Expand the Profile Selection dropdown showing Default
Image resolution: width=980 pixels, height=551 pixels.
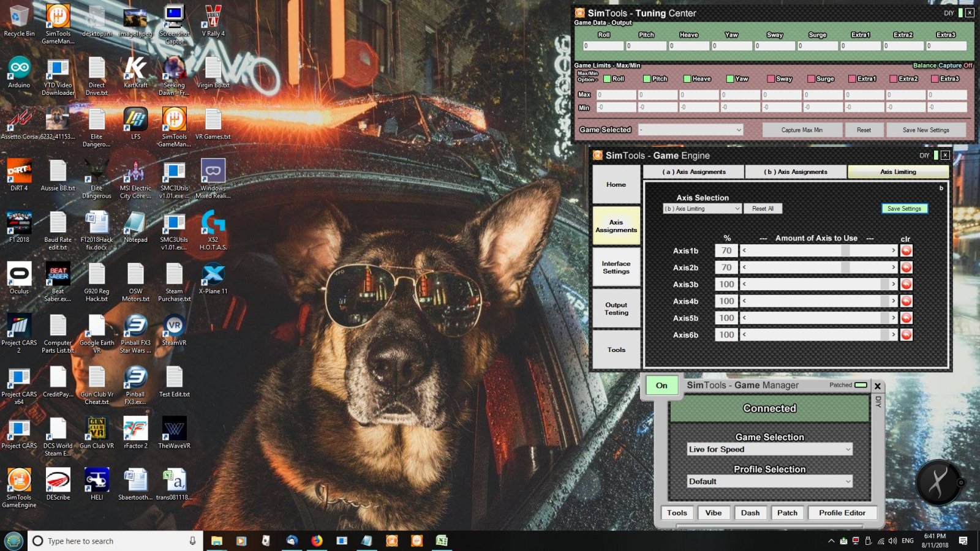coord(770,482)
